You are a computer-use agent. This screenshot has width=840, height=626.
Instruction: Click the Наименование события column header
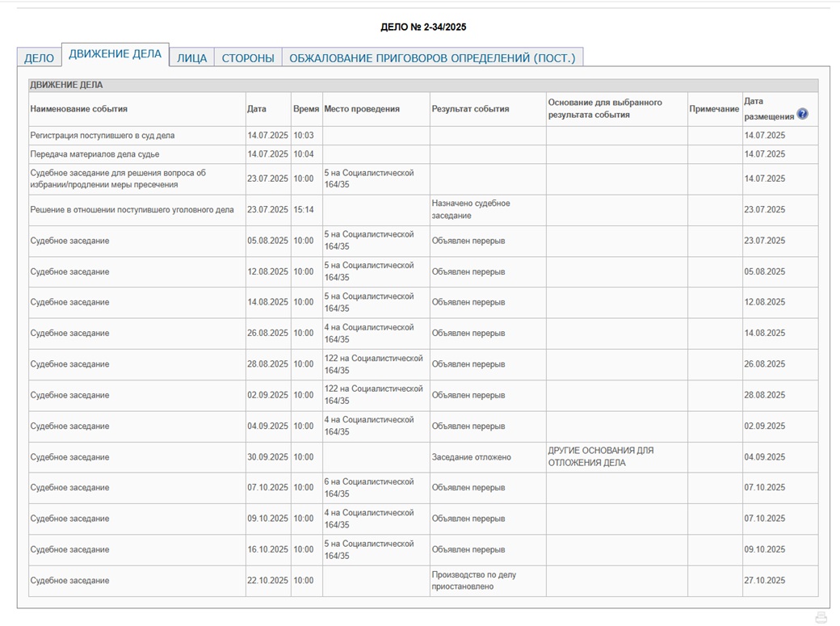pyautogui.click(x=78, y=109)
